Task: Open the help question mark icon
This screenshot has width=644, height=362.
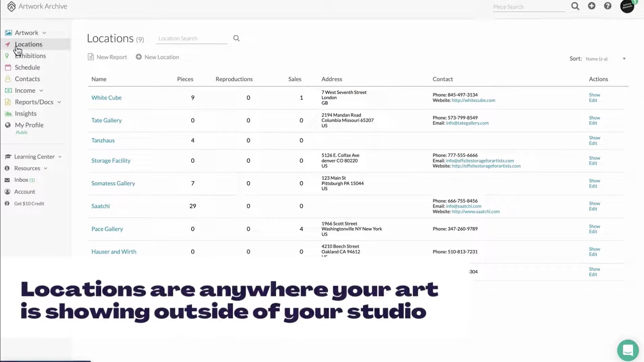Action: (608, 6)
